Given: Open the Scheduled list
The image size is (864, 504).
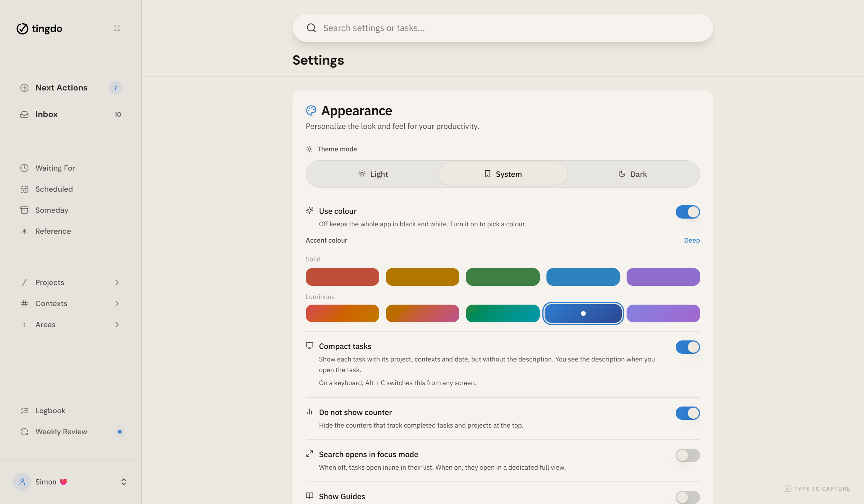Looking at the screenshot, I should [71, 189].
